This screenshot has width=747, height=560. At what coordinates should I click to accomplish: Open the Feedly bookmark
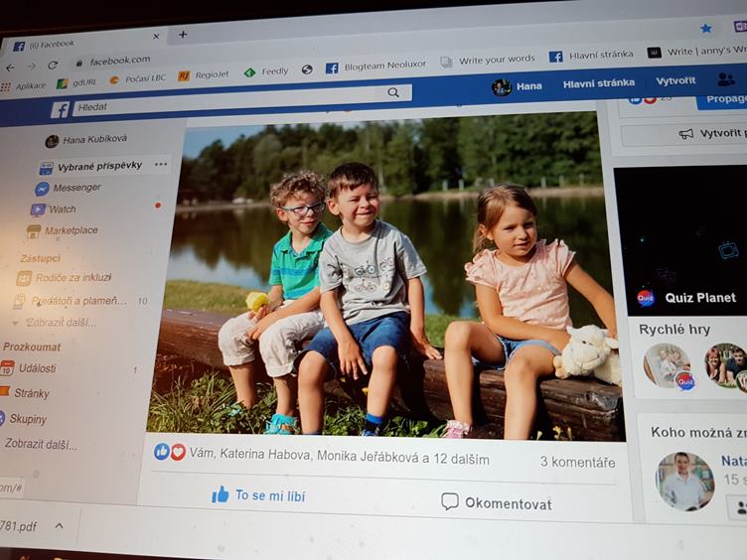pos(266,71)
